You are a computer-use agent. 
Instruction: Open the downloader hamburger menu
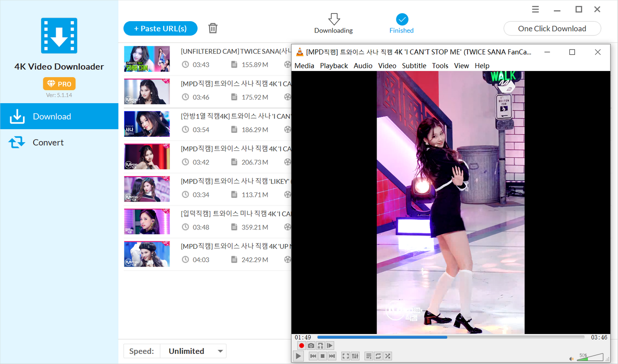tap(535, 9)
